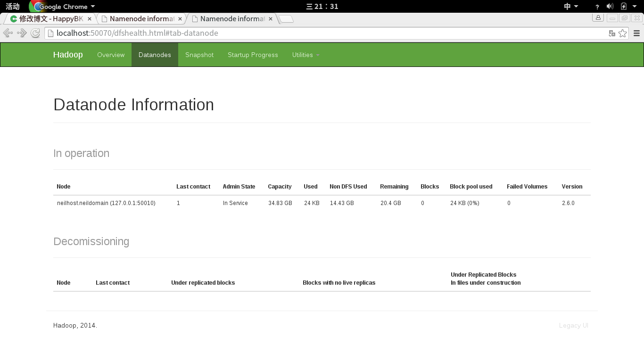Open the volume indicator in top bar
The height and width of the screenshot is (362, 644).
pos(610,6)
